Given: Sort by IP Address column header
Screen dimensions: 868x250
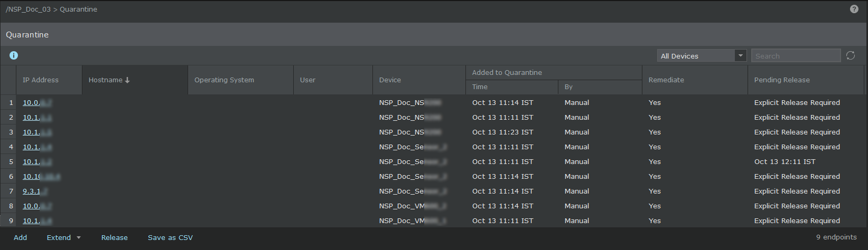Looking at the screenshot, I should coord(41,80).
